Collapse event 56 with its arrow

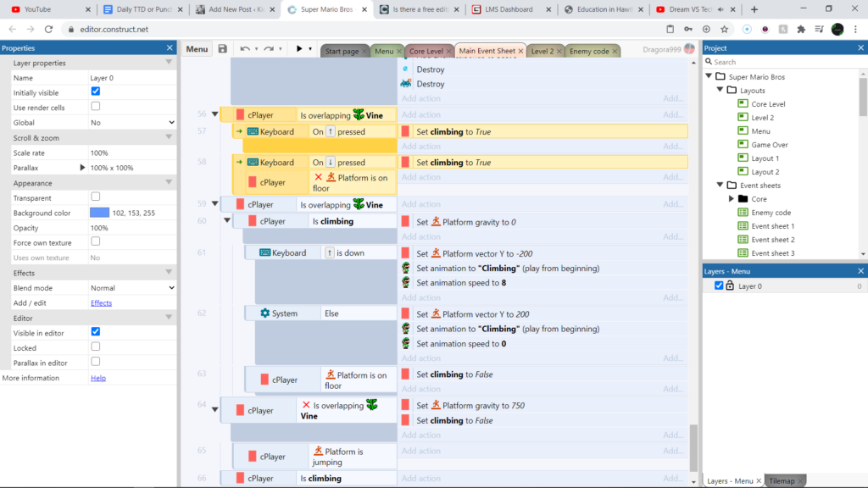point(214,114)
